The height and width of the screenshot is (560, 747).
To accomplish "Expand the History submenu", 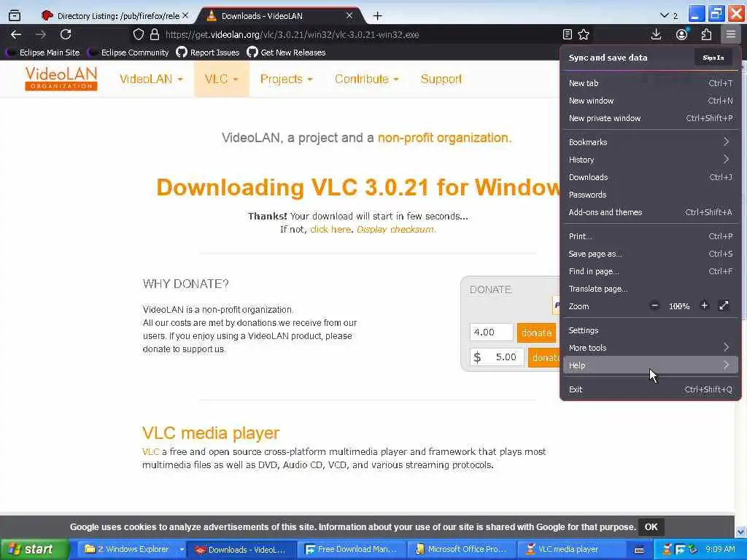I will (x=650, y=160).
